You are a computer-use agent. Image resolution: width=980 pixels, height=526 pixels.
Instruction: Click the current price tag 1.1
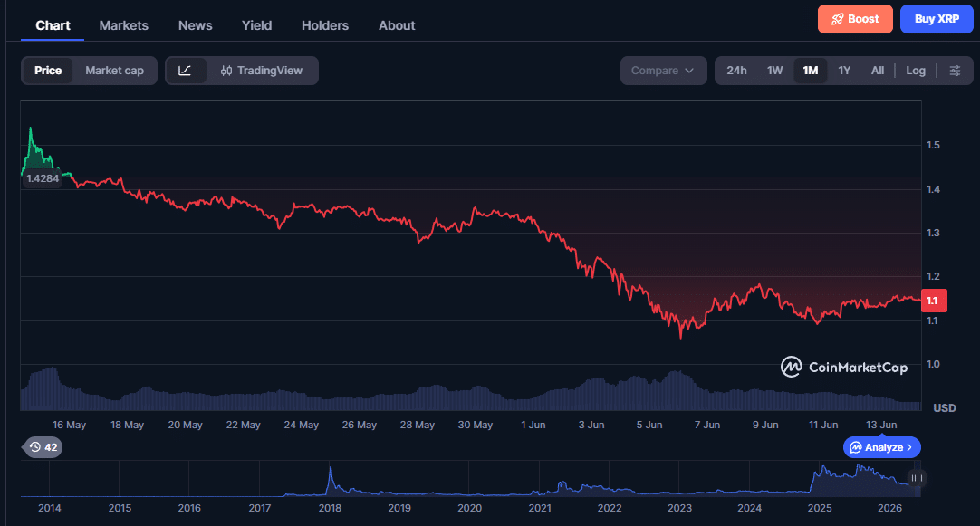click(934, 301)
